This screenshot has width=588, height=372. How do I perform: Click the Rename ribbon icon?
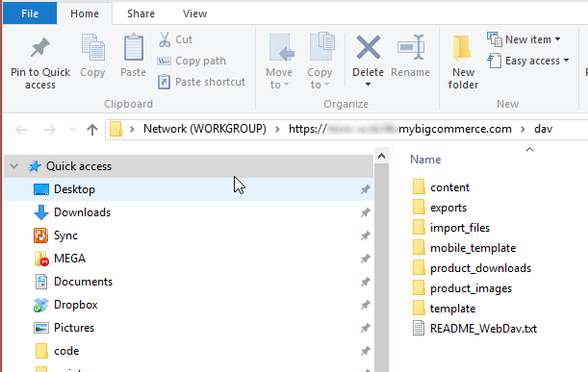(411, 47)
